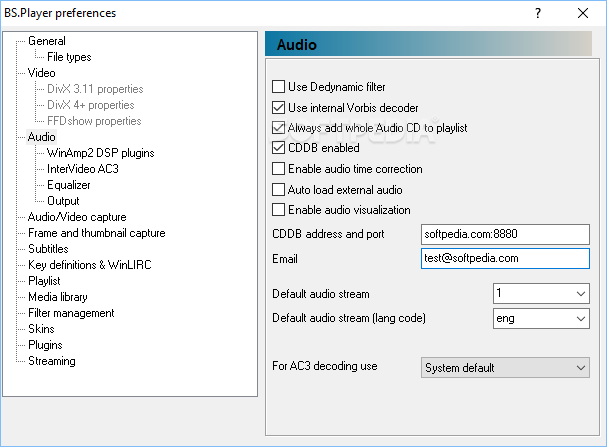The width and height of the screenshot is (607, 447).
Task: Click the For AC3 decoding use label
Action: (325, 366)
